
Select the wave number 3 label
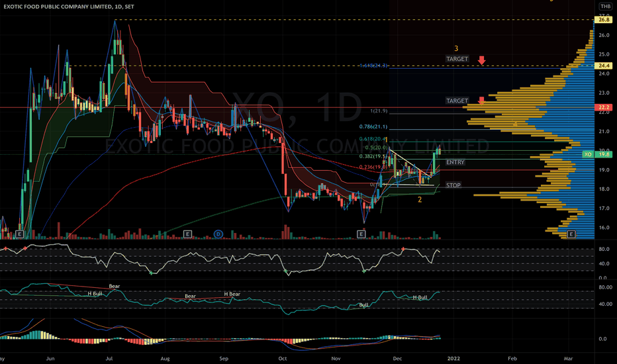click(x=456, y=48)
